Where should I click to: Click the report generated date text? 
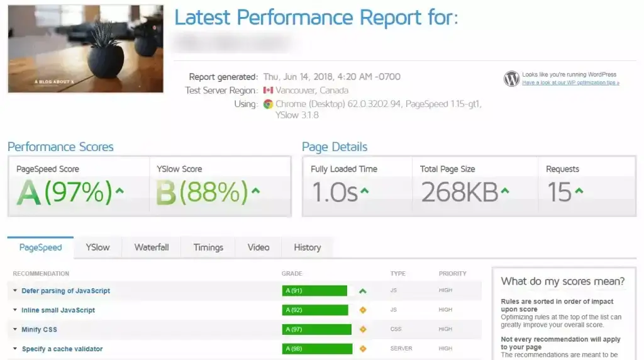[332, 77]
